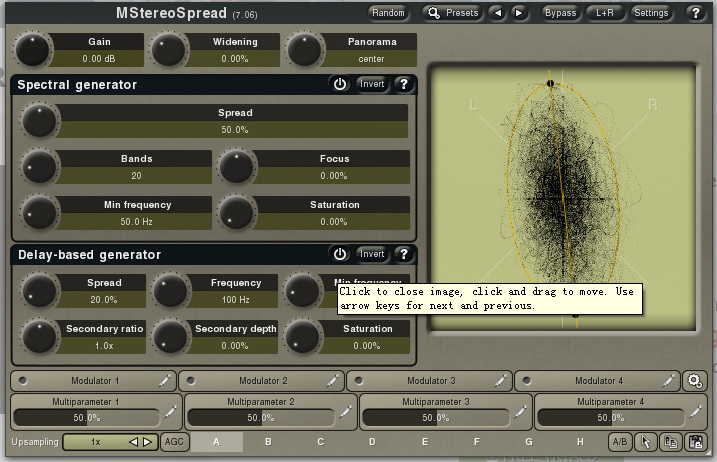Enable Modulator 2 with its LED

pyautogui.click(x=191, y=381)
